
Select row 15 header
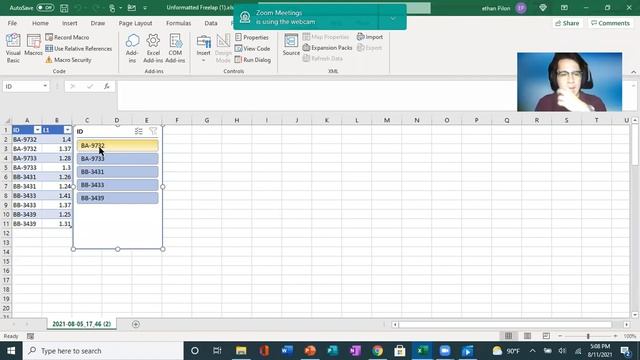[6, 261]
